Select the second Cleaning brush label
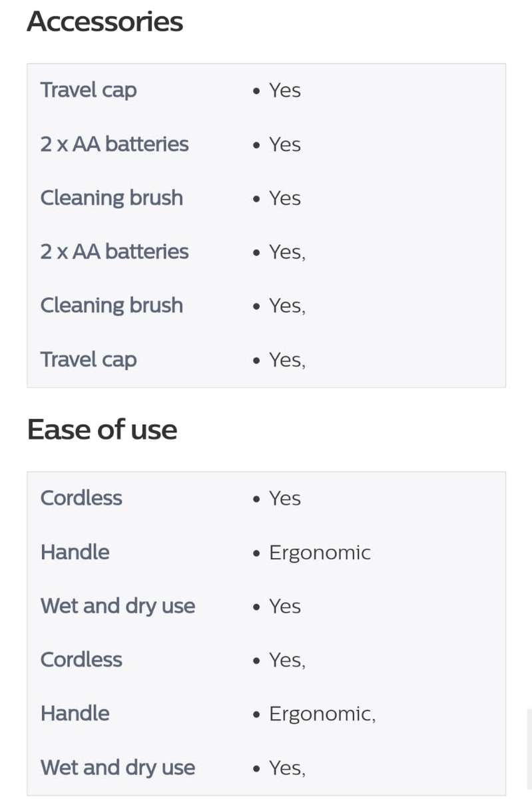The width and height of the screenshot is (532, 799). pos(112,306)
